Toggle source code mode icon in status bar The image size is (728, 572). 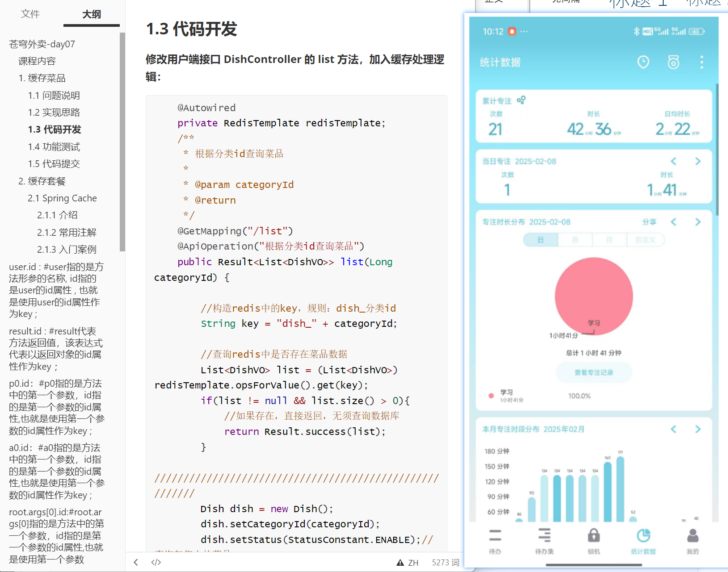pos(156,562)
